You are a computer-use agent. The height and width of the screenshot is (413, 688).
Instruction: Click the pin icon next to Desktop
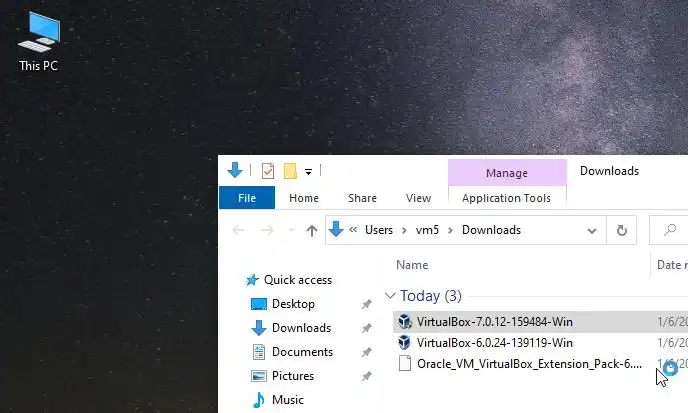366,304
